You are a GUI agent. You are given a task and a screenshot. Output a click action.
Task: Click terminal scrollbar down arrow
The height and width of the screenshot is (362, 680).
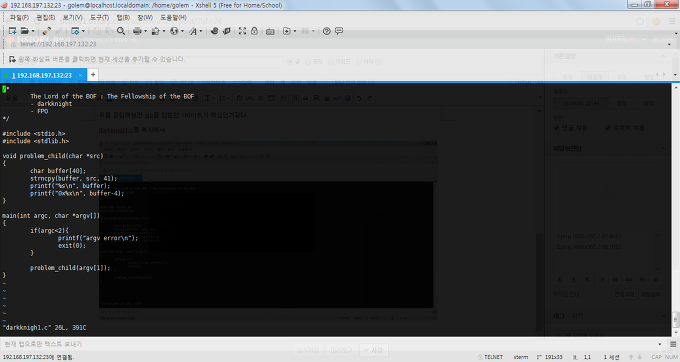coord(676,333)
